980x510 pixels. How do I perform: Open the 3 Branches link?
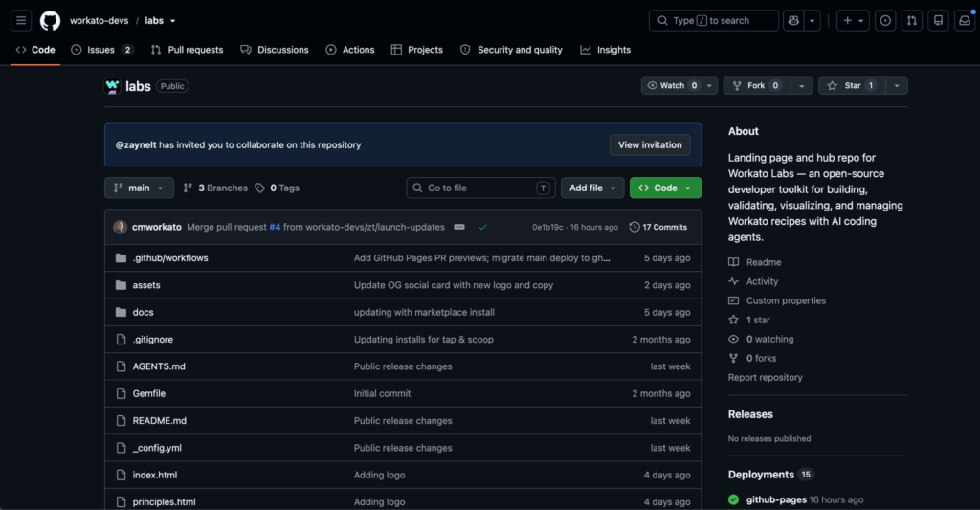(x=215, y=188)
